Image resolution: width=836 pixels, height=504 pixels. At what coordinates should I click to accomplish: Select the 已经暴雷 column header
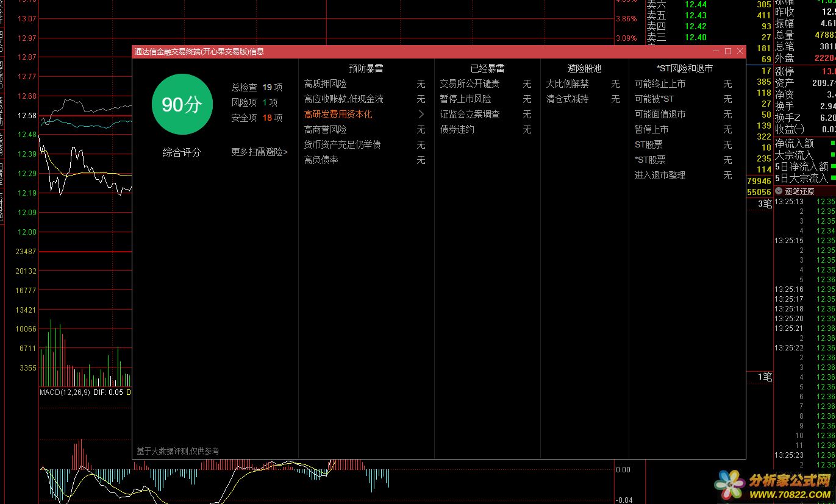pos(487,68)
